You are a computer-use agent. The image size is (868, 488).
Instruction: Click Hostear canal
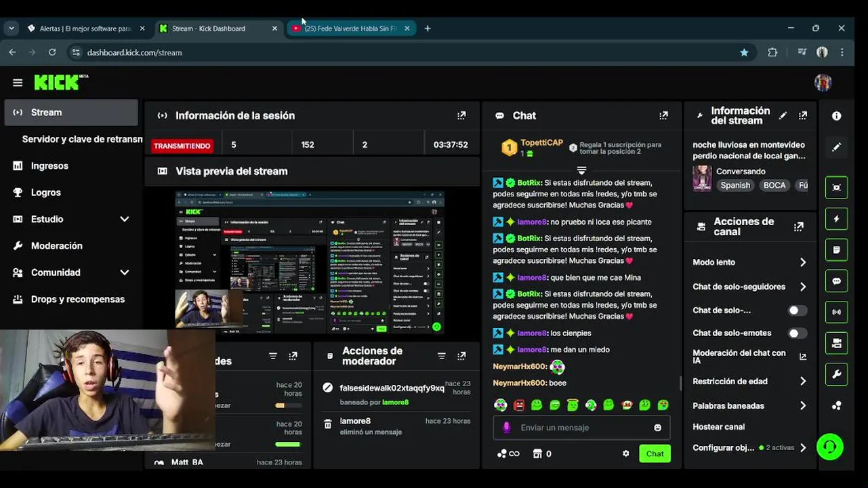(718, 427)
